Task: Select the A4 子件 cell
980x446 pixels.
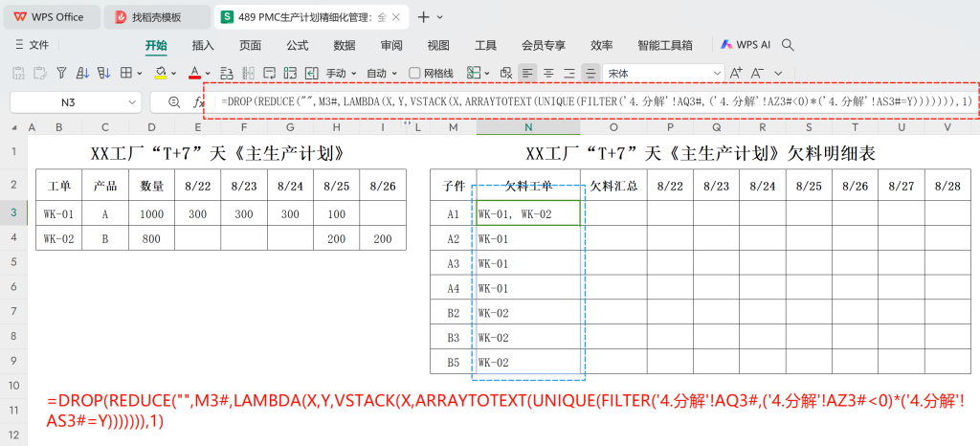Action: [453, 288]
